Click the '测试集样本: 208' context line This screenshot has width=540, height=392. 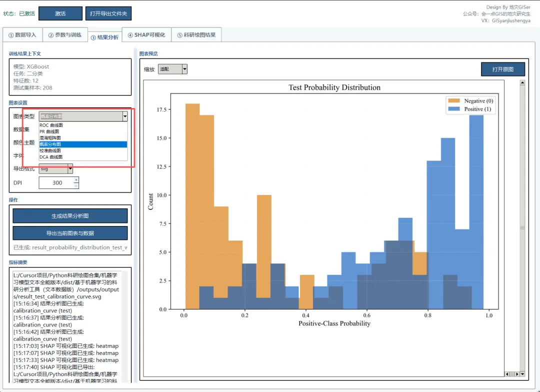point(32,88)
